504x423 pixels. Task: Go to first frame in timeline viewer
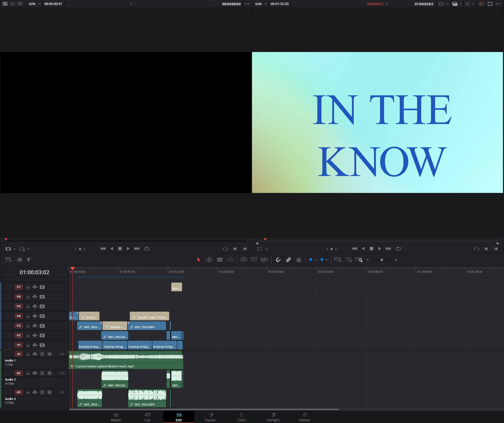click(354, 249)
